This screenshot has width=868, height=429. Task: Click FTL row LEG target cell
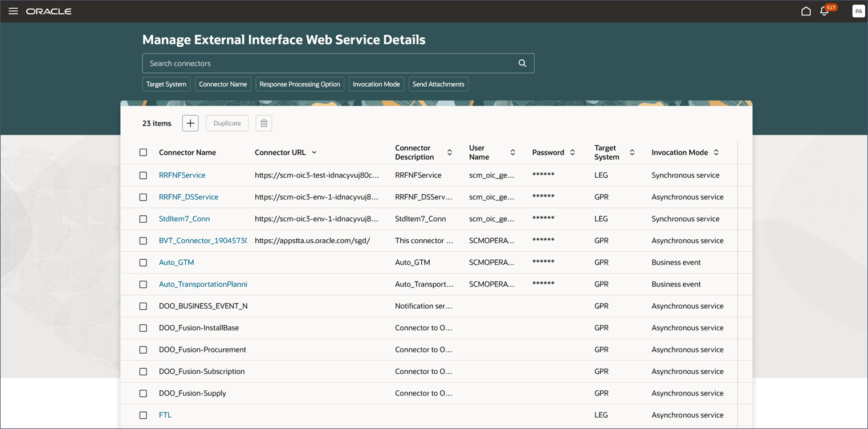601,415
